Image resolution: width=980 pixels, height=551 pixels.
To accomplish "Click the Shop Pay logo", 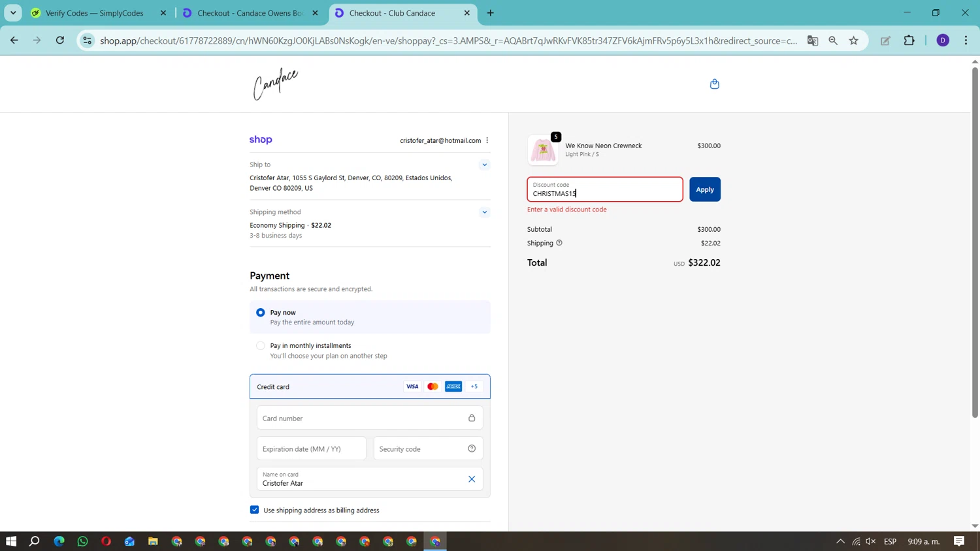I will [261, 140].
